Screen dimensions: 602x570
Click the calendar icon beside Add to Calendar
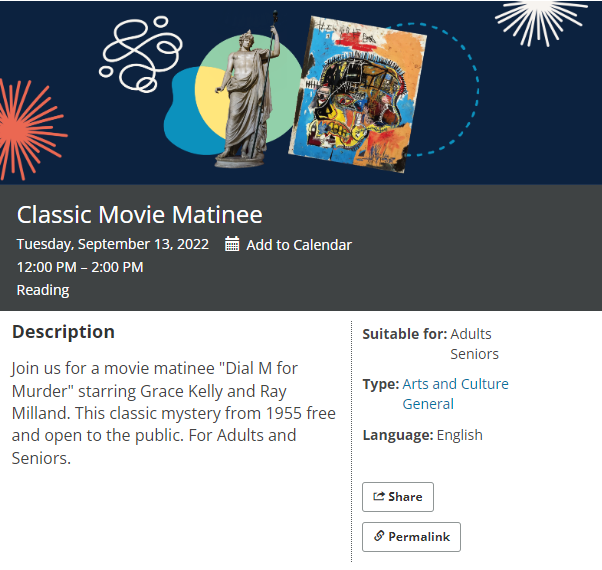click(x=232, y=244)
